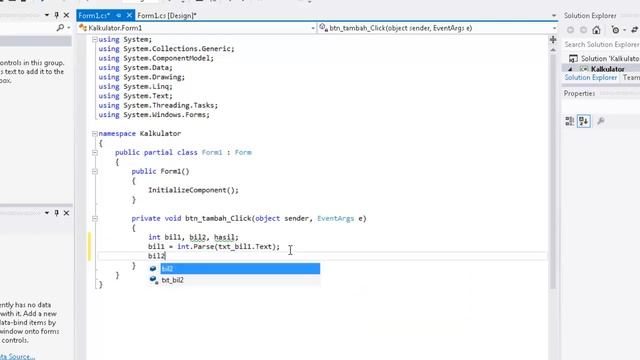Click the 'bil1 = int.Parse(txt_bil1.Text);' line
The image size is (640, 360).
(214, 247)
